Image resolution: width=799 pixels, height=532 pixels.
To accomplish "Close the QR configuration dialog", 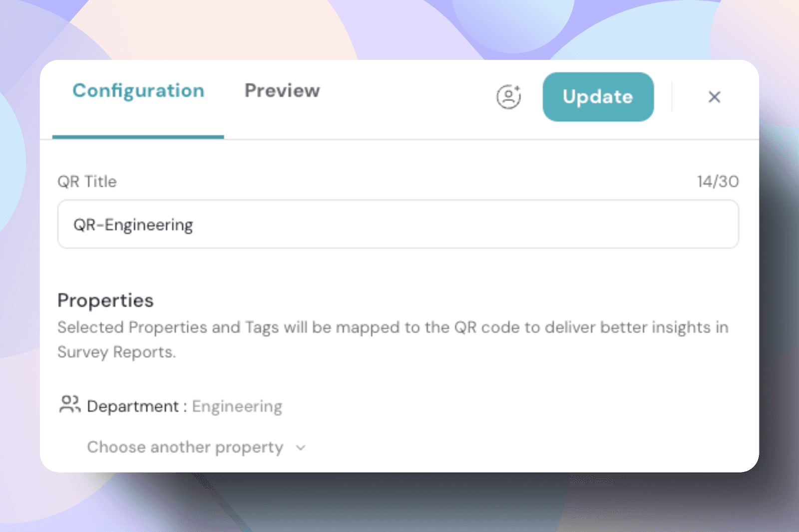I will pos(714,97).
